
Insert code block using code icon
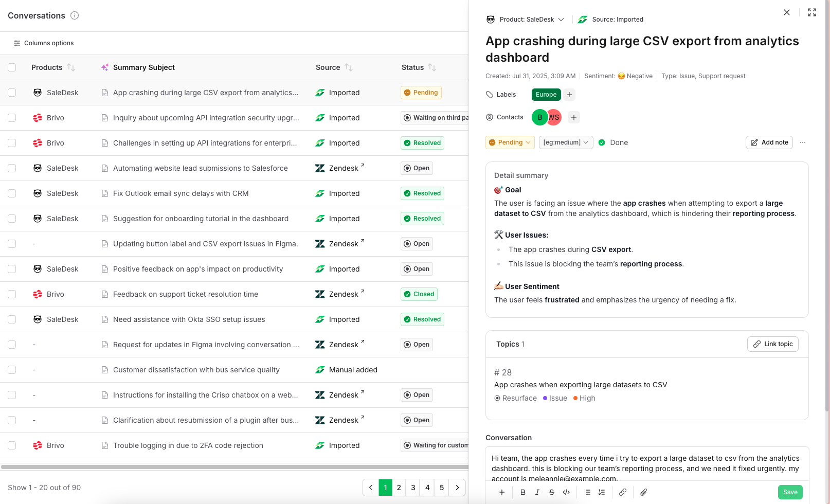(566, 492)
